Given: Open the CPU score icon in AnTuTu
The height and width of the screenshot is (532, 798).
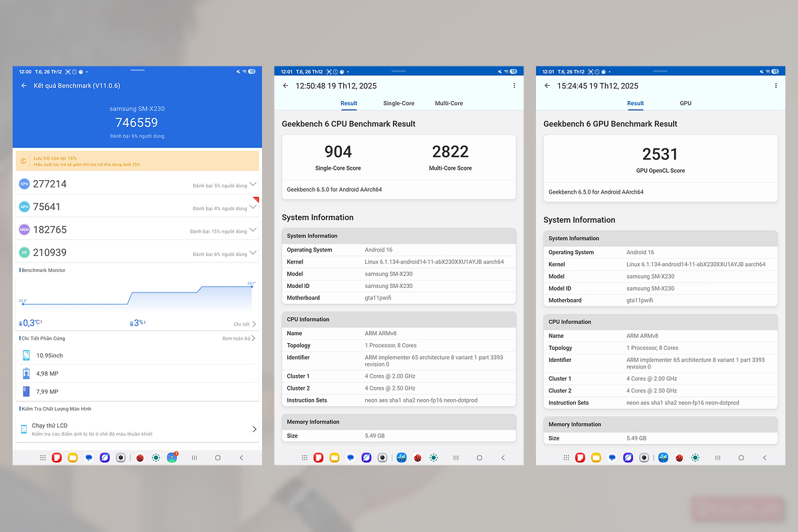Looking at the screenshot, I should pos(24,184).
